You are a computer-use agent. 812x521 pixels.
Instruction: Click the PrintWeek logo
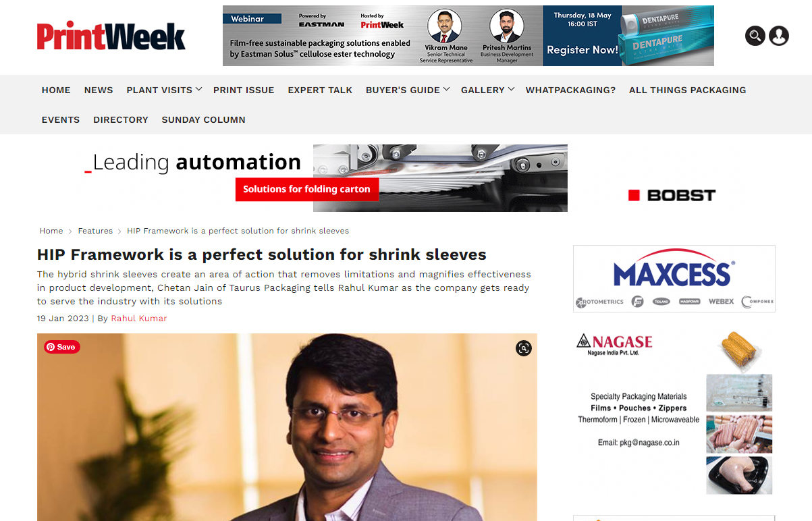[x=111, y=36]
